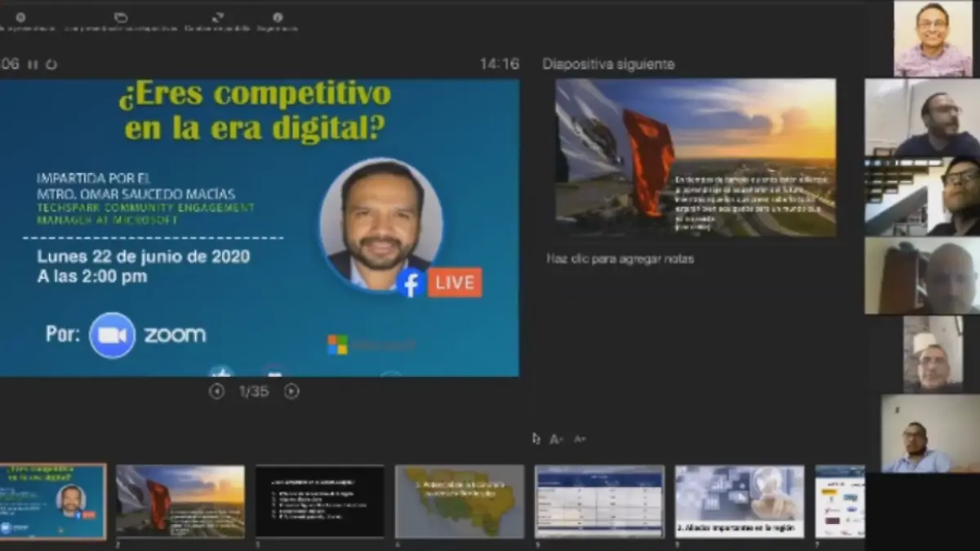Click the notes area 'Haz clic para agregar notas'
Viewport: 980px width, 551px height.
620,259
